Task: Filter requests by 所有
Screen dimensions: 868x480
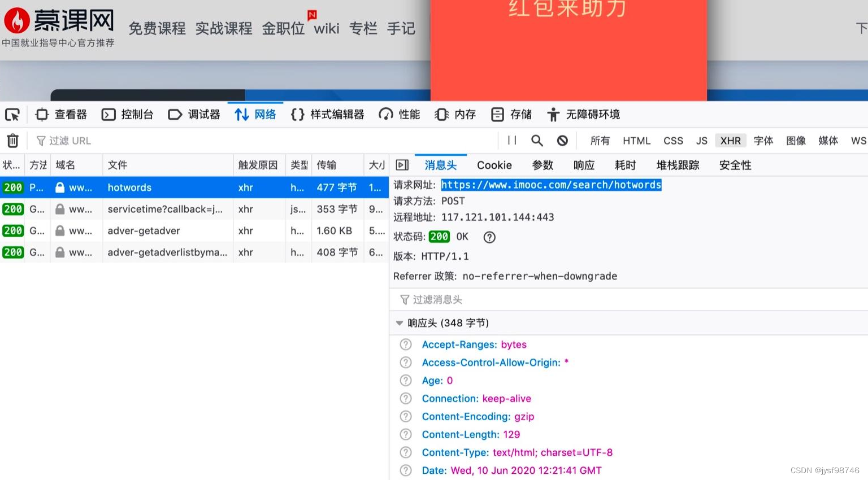Action: pos(600,141)
